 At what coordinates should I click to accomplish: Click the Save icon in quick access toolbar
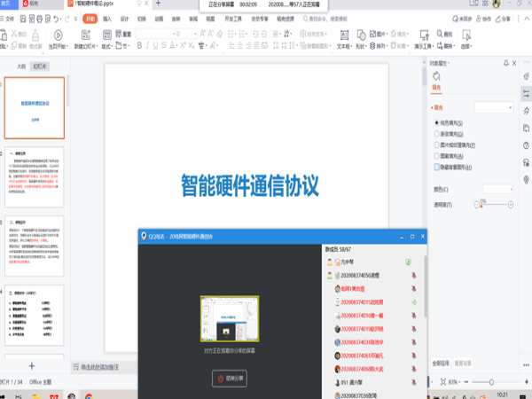click(23, 19)
